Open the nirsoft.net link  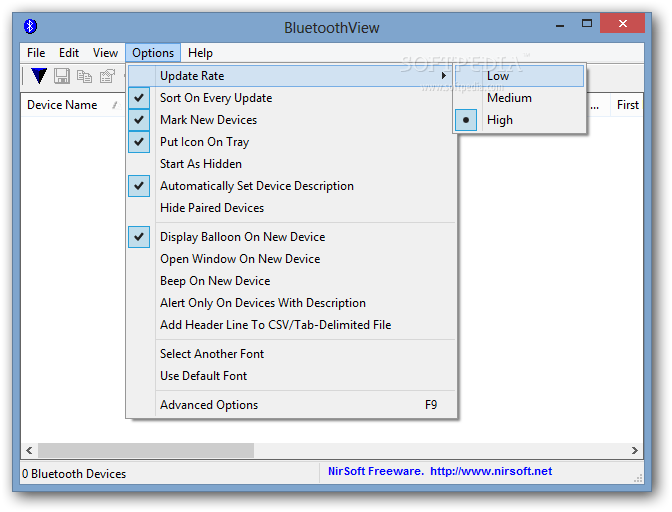[491, 471]
